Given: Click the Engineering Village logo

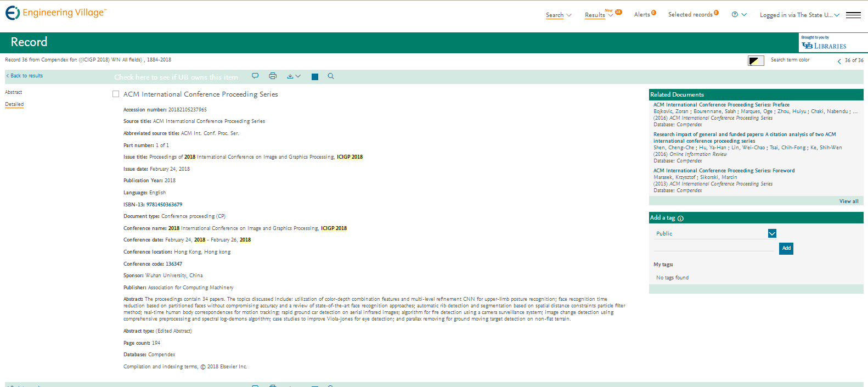Looking at the screenshot, I should coord(55,13).
